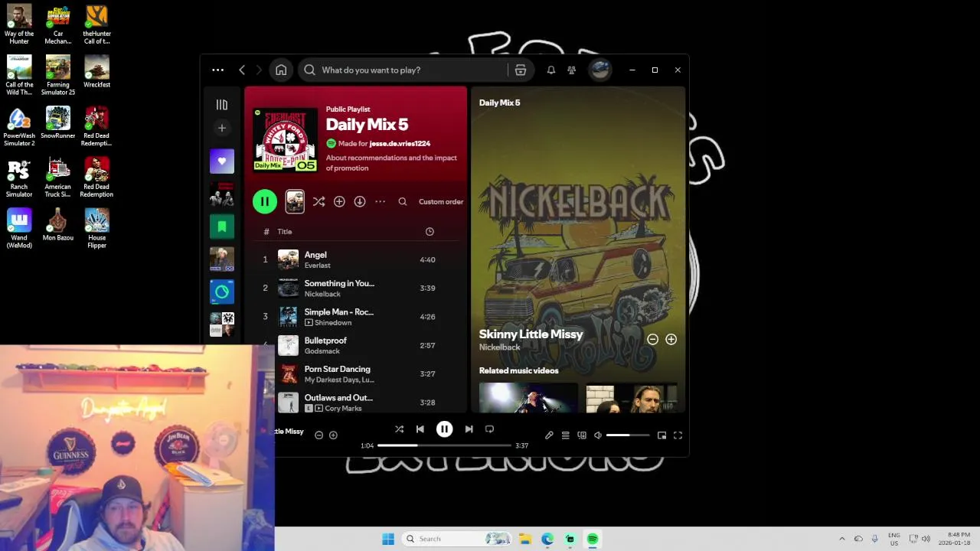Open the Custom order sort dropdown

point(441,201)
